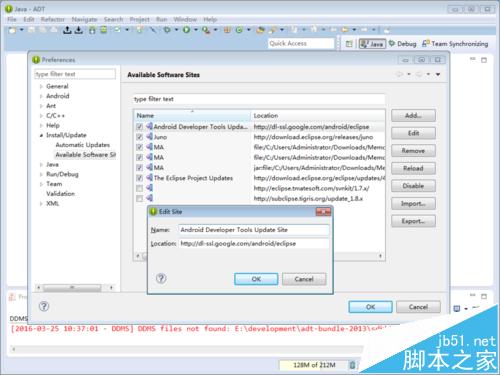Click the Add... button
Image resolution: width=500 pixels, height=375 pixels.
click(x=413, y=116)
